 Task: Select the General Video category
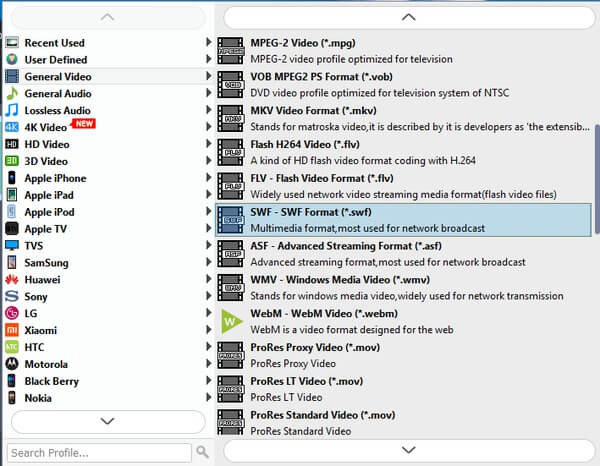(x=59, y=76)
